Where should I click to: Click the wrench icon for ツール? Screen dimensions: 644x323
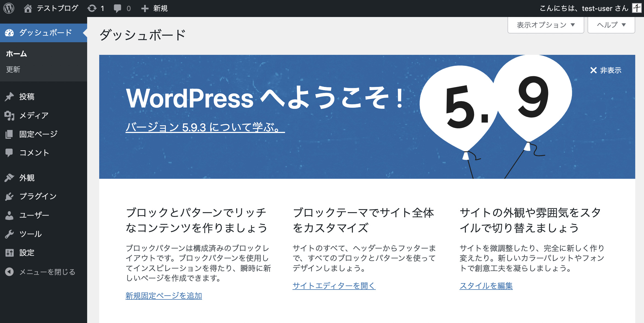pos(9,234)
